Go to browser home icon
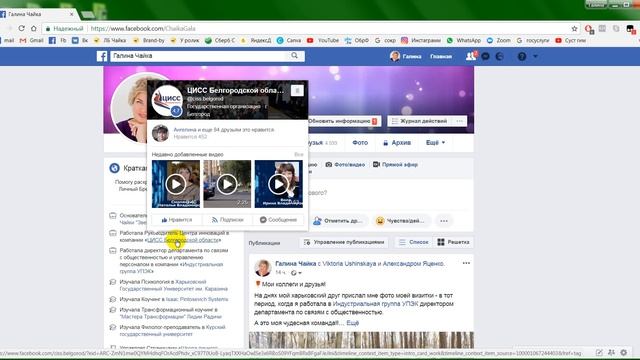 pos(33,29)
